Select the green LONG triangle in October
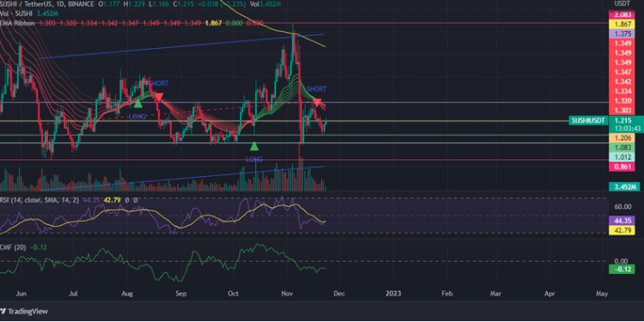The image size is (644, 322). 254,145
